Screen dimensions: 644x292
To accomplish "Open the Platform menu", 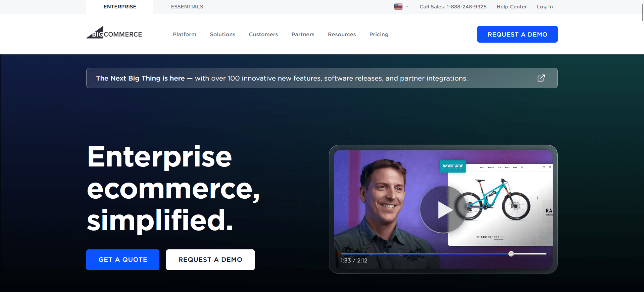I will pos(185,34).
